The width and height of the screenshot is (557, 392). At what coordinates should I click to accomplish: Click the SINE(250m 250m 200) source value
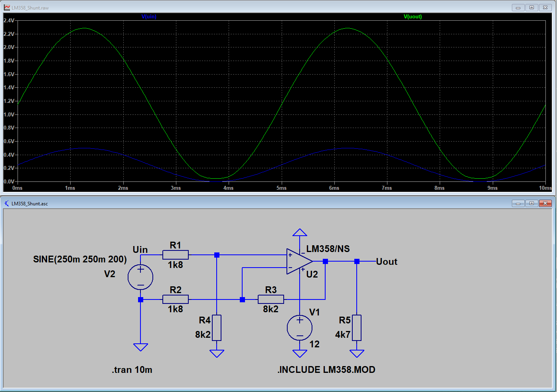(x=80, y=259)
